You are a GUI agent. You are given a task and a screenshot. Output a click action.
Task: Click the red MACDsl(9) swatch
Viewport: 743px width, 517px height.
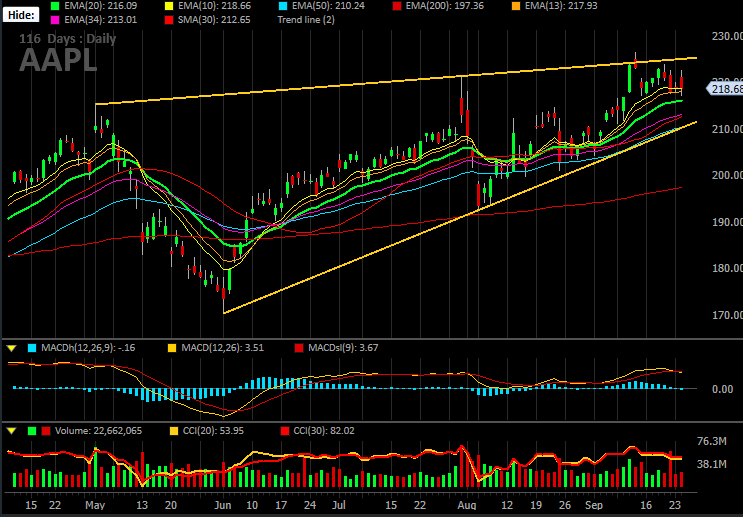299,348
